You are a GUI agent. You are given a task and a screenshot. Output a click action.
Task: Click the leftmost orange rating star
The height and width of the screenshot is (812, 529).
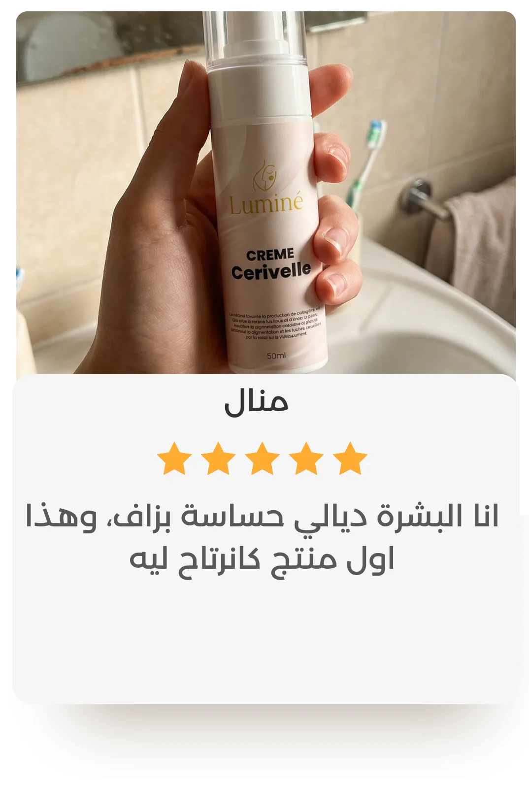pyautogui.click(x=174, y=459)
